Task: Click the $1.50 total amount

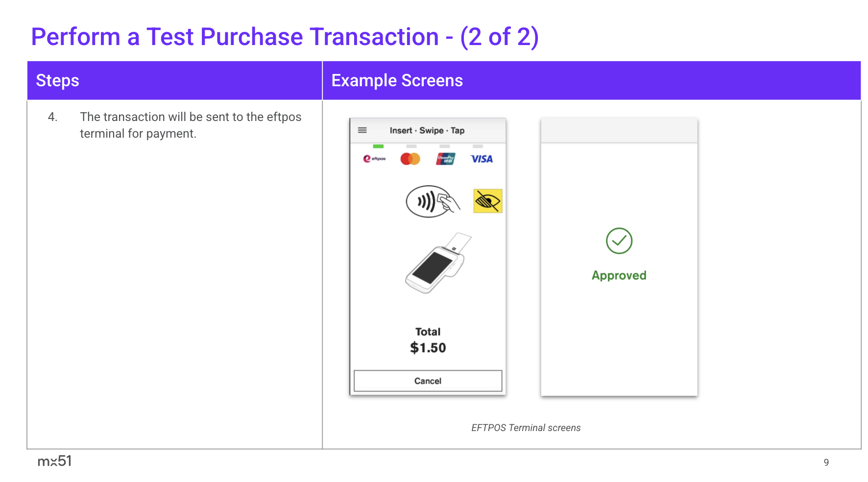Action: 428,348
